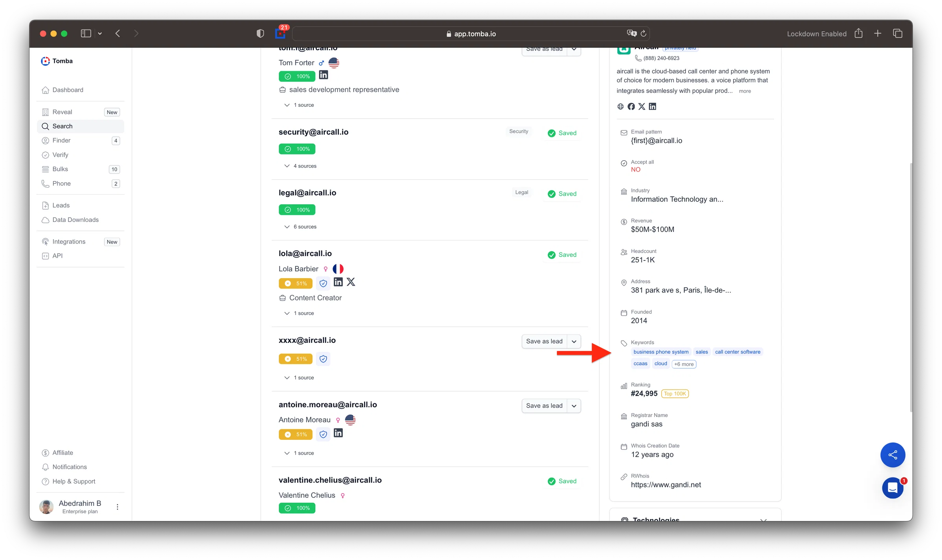Open user account options menu dots
The height and width of the screenshot is (560, 942).
[x=117, y=507]
